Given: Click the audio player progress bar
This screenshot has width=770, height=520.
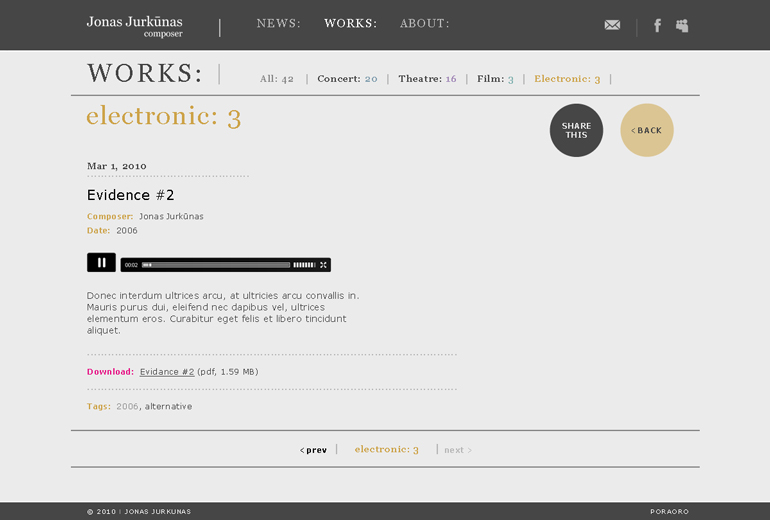Looking at the screenshot, I should (x=216, y=265).
